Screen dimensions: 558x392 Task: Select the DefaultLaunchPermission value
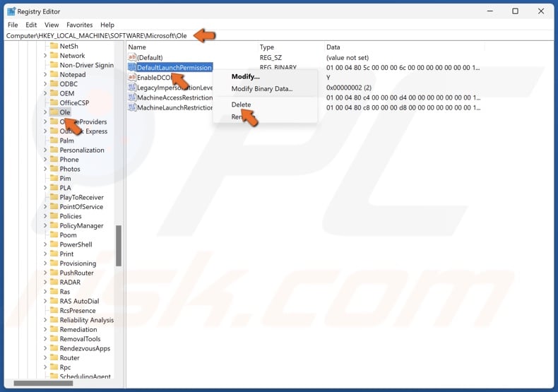pyautogui.click(x=174, y=67)
